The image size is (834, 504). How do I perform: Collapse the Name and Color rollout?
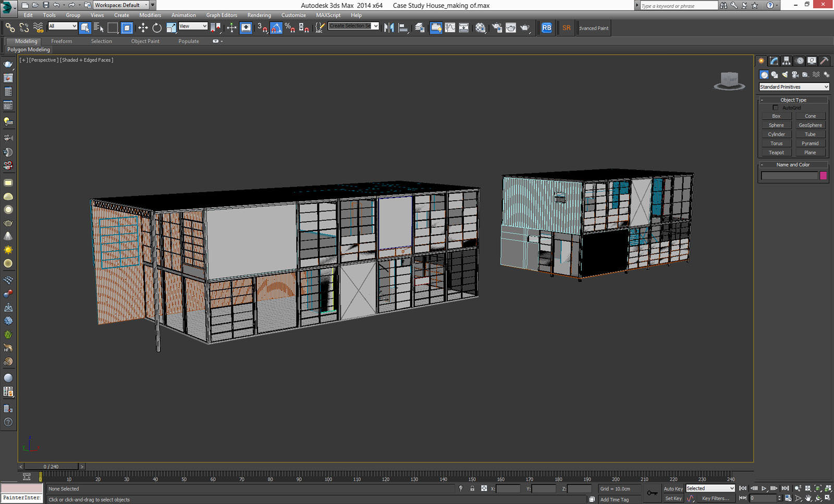pyautogui.click(x=793, y=164)
